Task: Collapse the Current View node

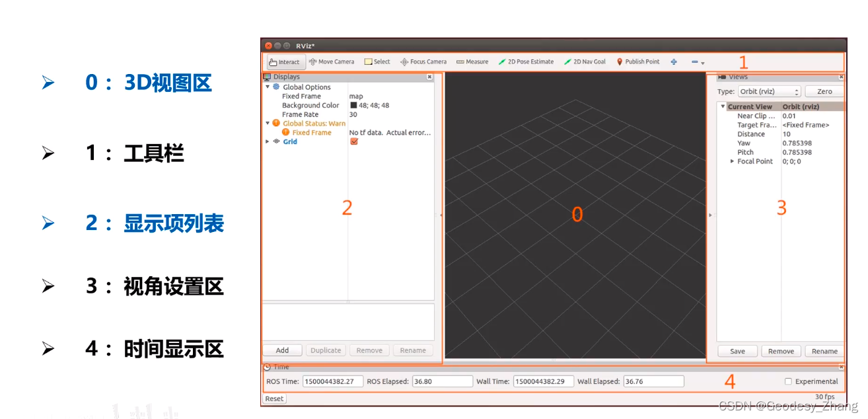Action: (x=723, y=106)
